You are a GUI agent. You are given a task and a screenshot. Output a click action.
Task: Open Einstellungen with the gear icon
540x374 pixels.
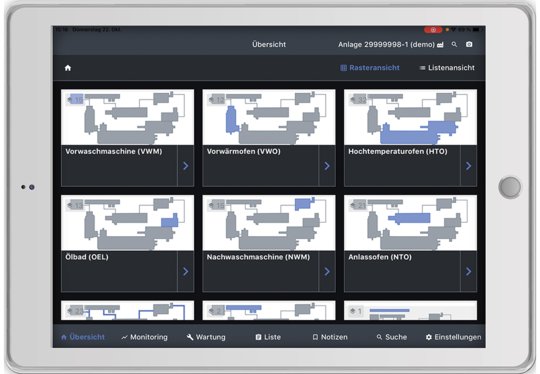453,337
